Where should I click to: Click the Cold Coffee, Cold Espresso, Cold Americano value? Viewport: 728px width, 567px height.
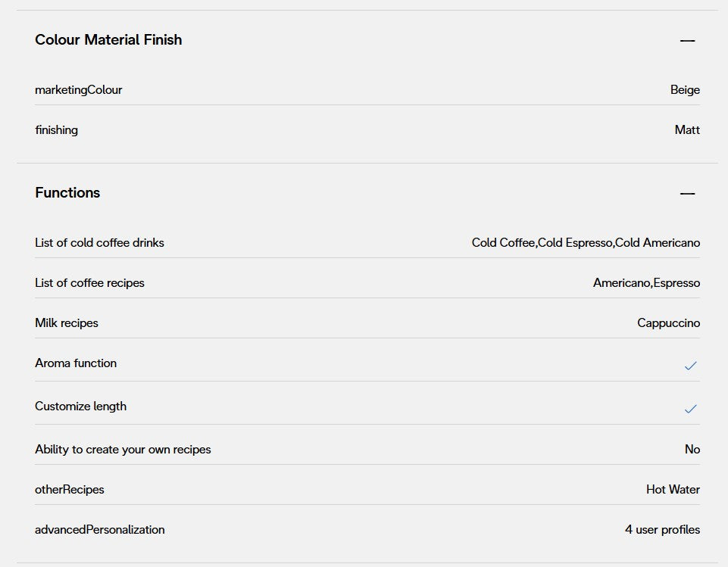(586, 243)
